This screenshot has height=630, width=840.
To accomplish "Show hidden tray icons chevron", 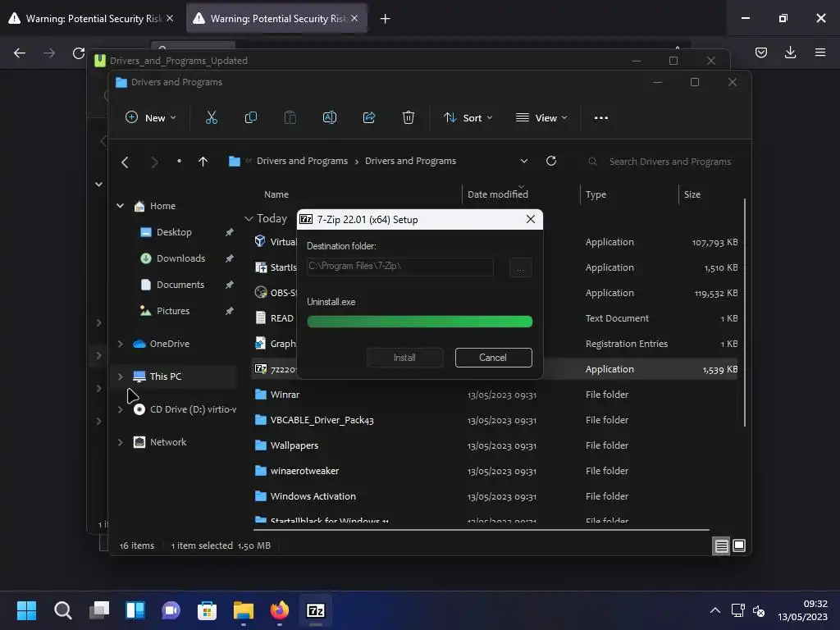I will tap(714, 610).
